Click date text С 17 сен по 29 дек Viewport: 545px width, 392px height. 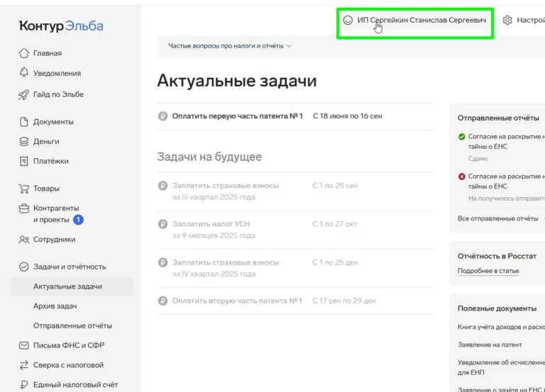[344, 301]
